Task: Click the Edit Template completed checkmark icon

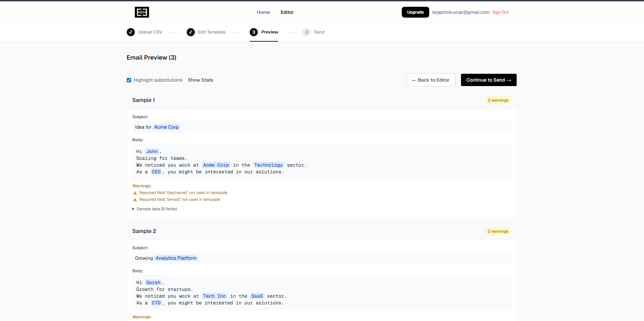Action: 191,32
